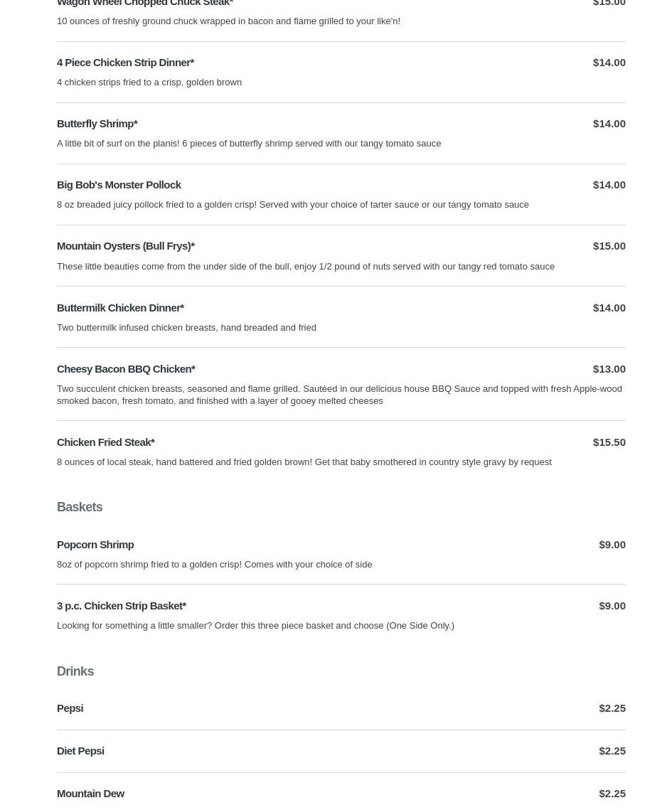Click the Mountain Oysters description text
This screenshot has width=672, height=810.
click(306, 267)
